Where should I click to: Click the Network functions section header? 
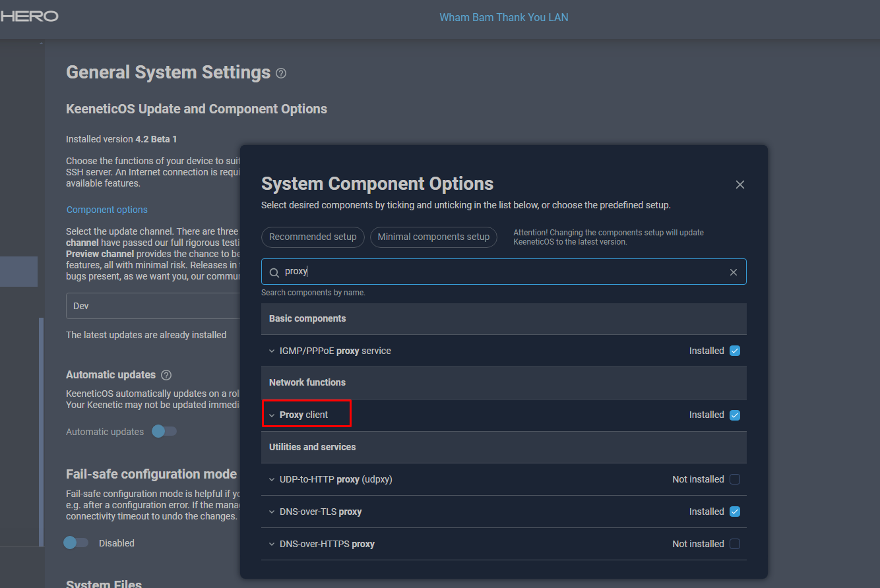point(504,382)
